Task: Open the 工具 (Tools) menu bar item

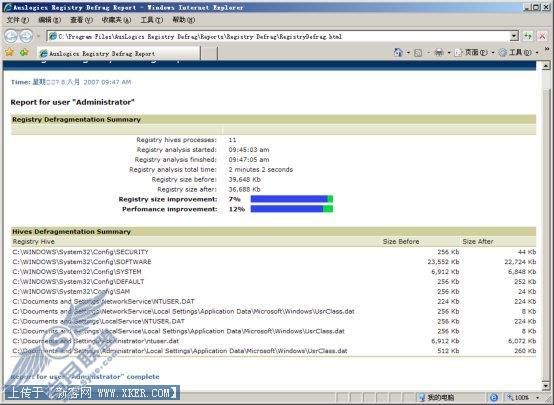Action: tap(152, 20)
